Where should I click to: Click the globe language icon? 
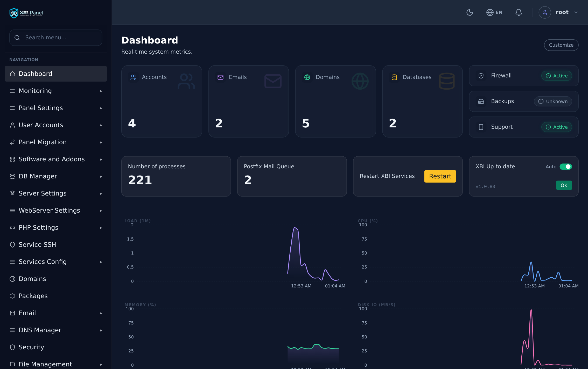click(490, 12)
